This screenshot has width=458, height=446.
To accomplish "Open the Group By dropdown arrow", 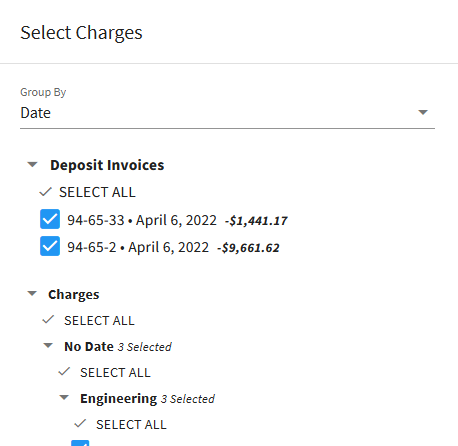I will click(423, 113).
